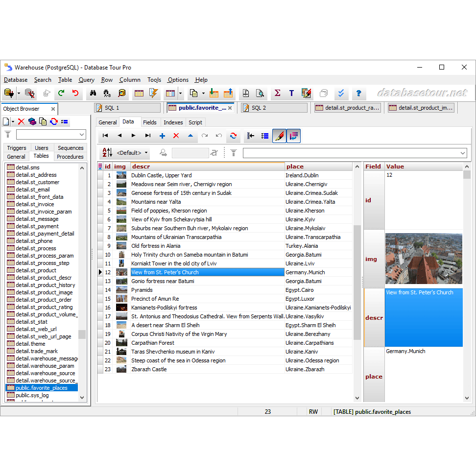Toggle the grid view icon beside the pen
The height and width of the screenshot is (476, 476).
[294, 136]
